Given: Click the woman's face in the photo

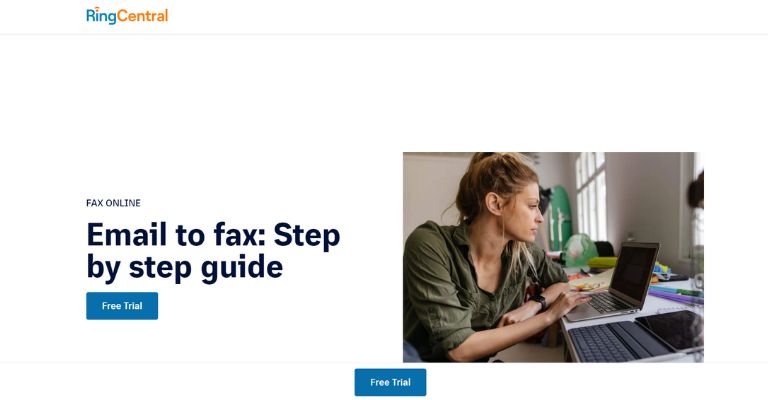Looking at the screenshot, I should click(x=524, y=213).
